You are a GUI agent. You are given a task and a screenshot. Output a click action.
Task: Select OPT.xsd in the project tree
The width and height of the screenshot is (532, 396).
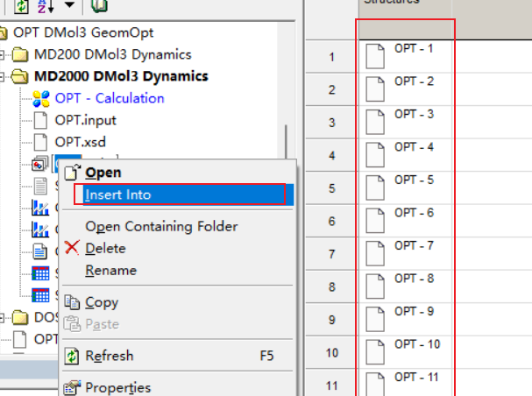click(80, 142)
